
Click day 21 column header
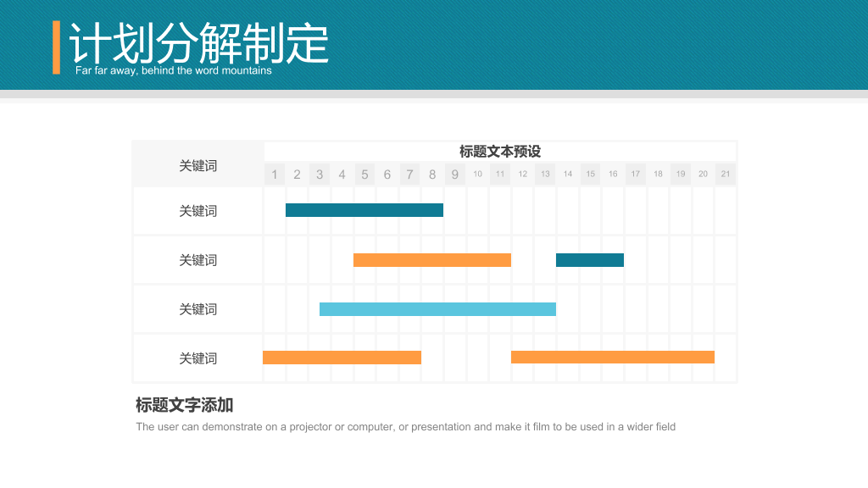pos(726,175)
